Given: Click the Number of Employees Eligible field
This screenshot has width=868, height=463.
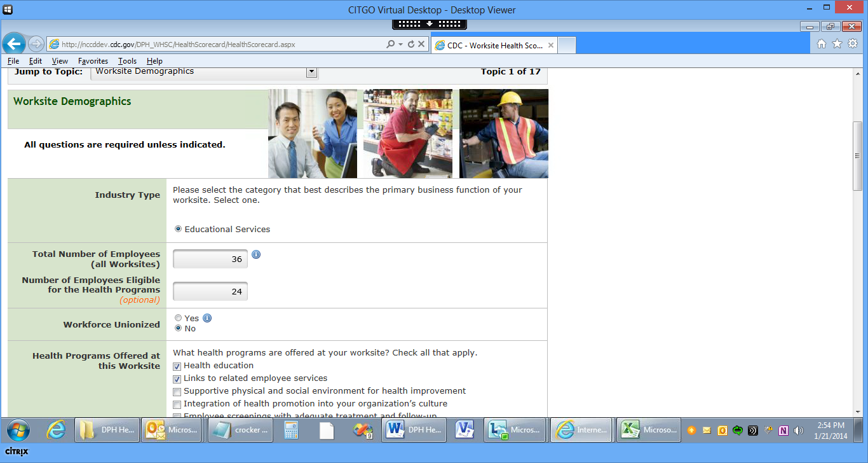Looking at the screenshot, I should pos(210,291).
